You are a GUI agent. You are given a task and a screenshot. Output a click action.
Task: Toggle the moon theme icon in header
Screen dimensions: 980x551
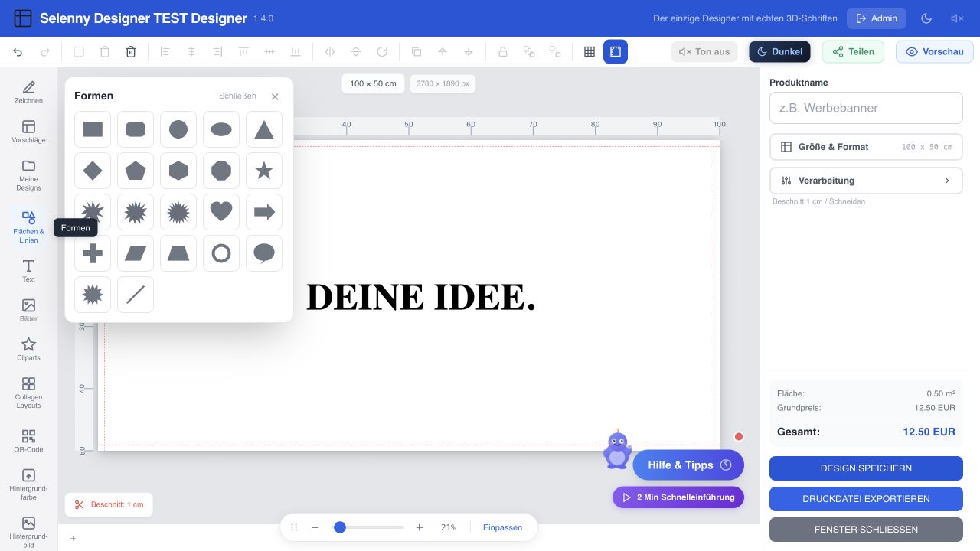[926, 18]
